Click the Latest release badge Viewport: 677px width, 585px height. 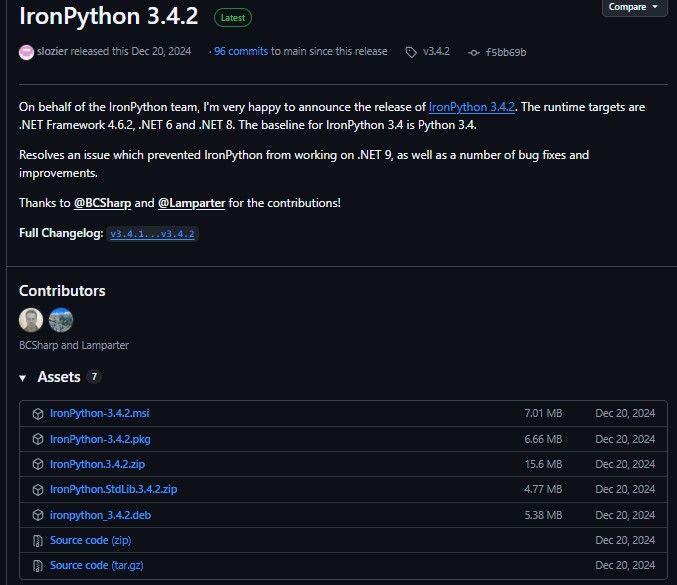233,18
